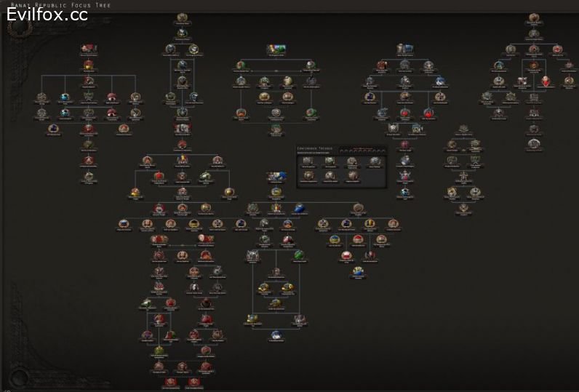579x392 pixels.
Task: Click the Continuous Focuses panel header
Action: pos(316,148)
